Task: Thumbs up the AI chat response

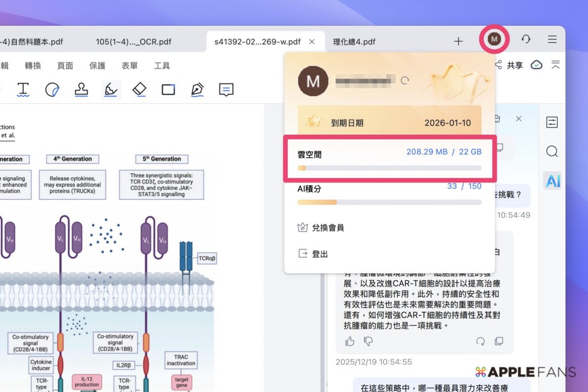Action: point(350,341)
